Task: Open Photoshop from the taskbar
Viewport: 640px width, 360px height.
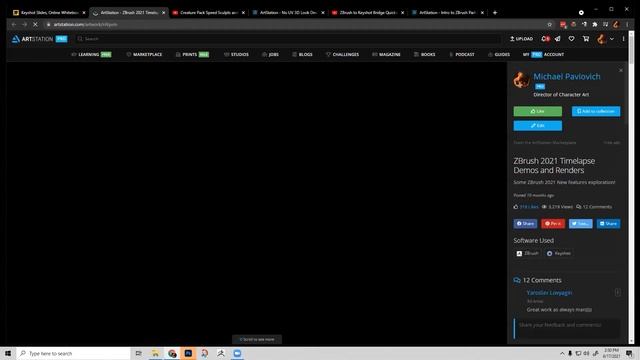Action: coord(188,353)
